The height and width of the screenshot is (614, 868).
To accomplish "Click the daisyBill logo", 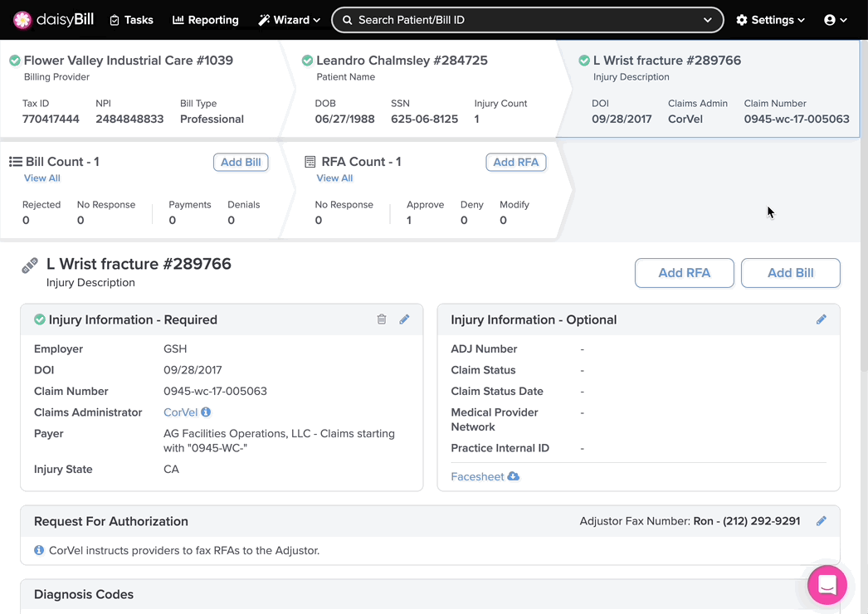I will [x=53, y=20].
